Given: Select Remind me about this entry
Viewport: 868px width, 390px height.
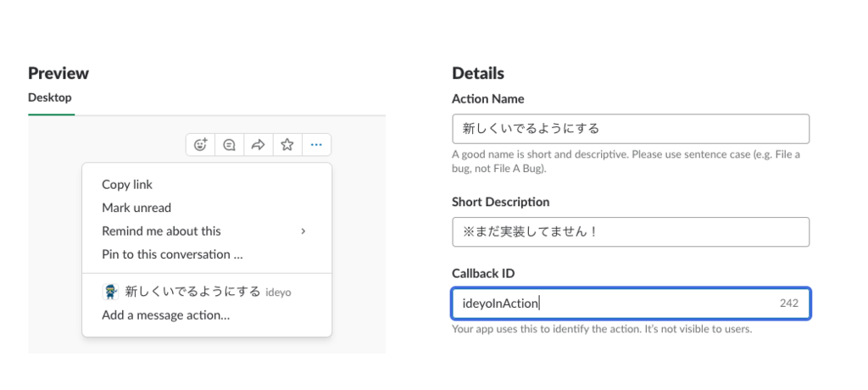Looking at the screenshot, I should tap(207, 231).
